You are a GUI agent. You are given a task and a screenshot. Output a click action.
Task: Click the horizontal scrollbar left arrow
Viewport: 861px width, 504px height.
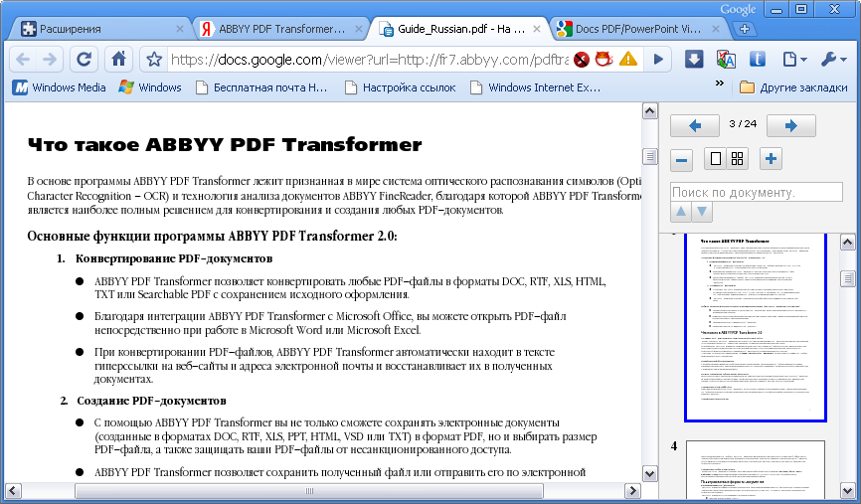tap(13, 491)
